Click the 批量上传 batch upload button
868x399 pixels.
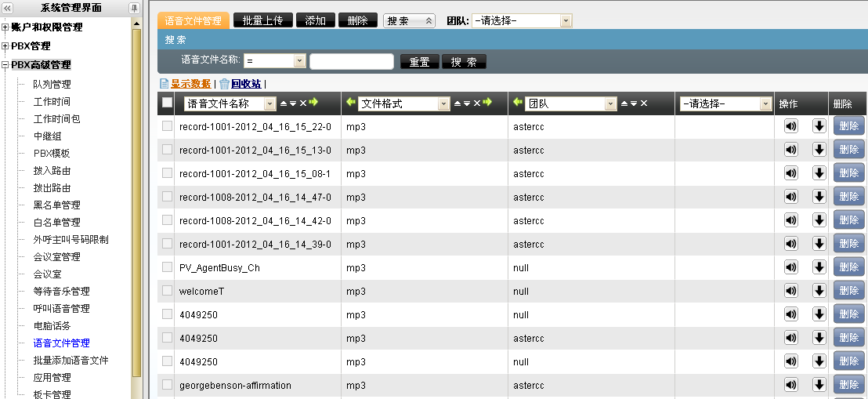tap(263, 20)
